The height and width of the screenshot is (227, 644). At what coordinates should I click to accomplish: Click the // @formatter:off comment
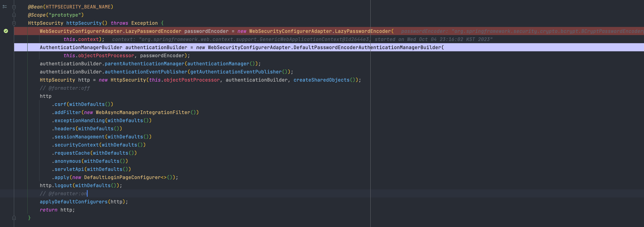click(x=65, y=88)
